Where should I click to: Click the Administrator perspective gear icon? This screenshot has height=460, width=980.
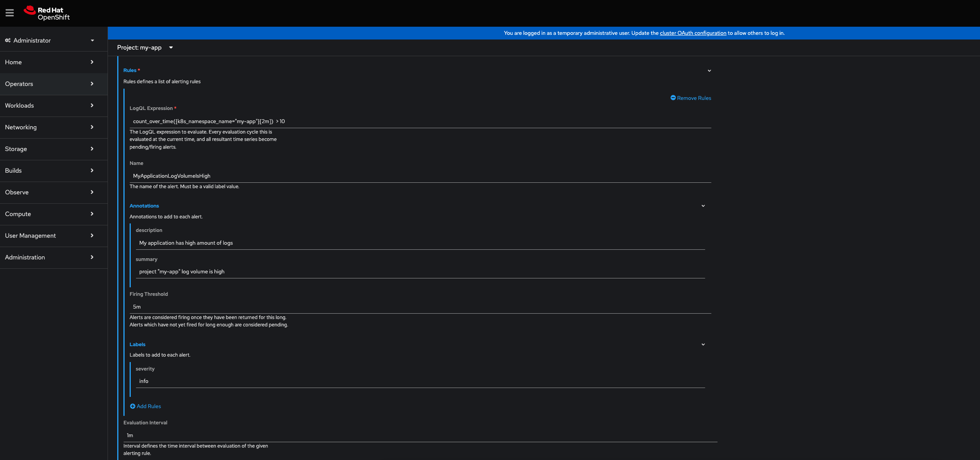[x=8, y=40]
